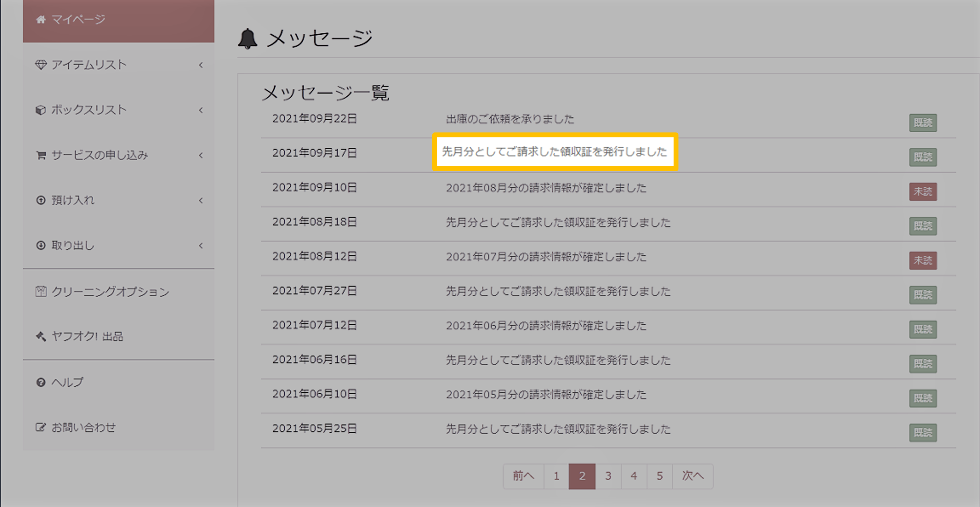980x507 pixels.
Task: Click the 未読 badge on 2021年08月12日 message
Action: 923,261
